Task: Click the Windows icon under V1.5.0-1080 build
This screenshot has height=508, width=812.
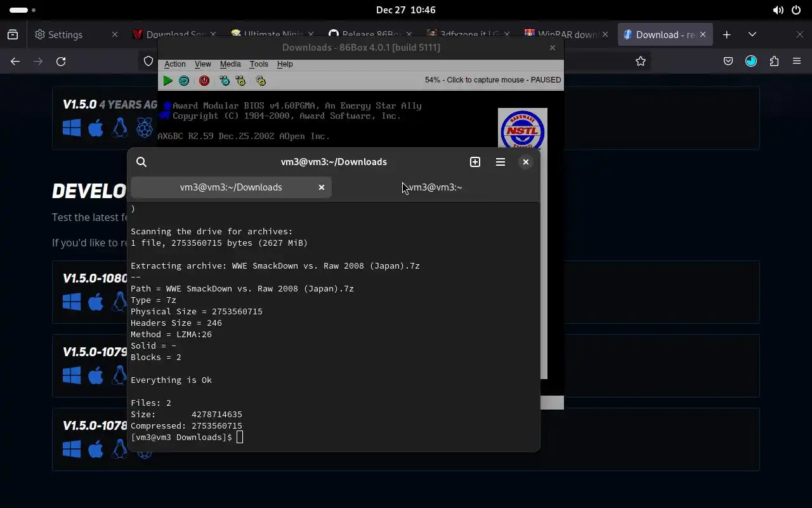Action: (72, 301)
